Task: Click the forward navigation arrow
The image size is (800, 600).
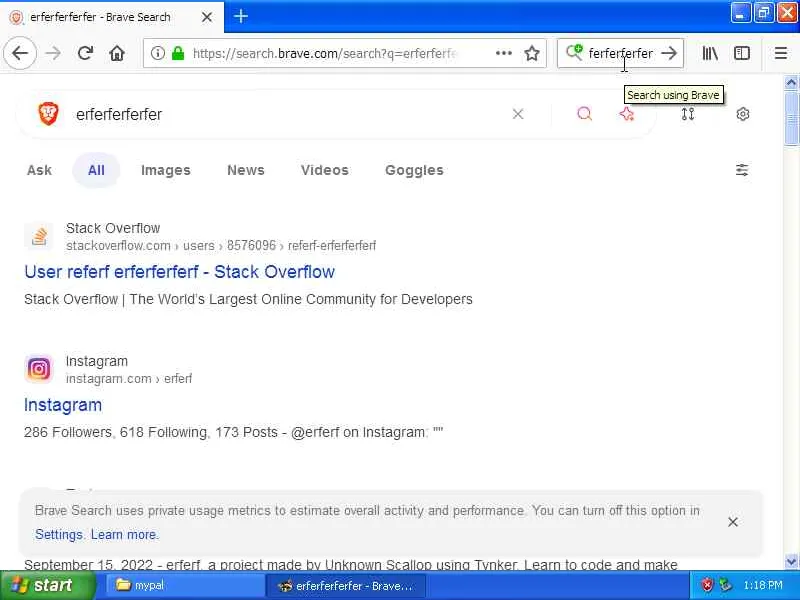Action: pos(53,53)
